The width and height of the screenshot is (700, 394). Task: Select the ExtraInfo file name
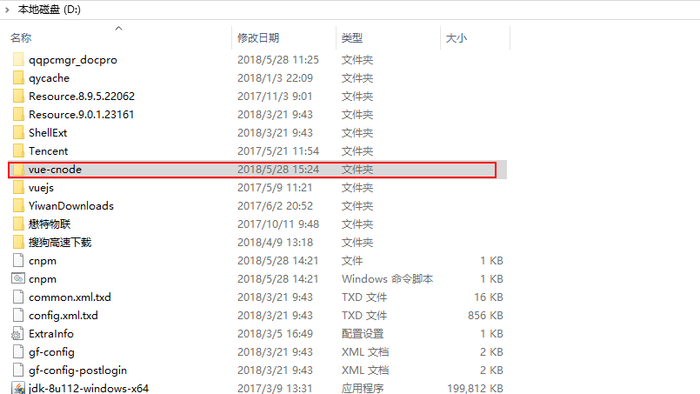pyautogui.click(x=51, y=334)
